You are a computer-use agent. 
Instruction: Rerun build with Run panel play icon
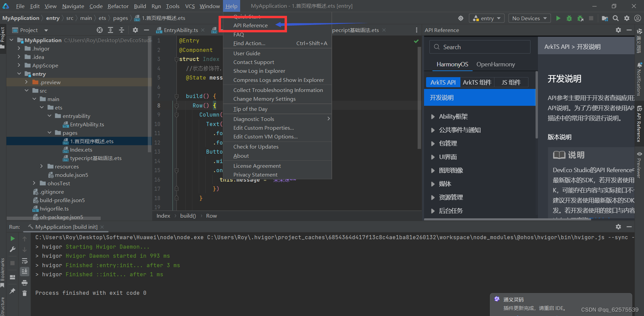(12, 239)
